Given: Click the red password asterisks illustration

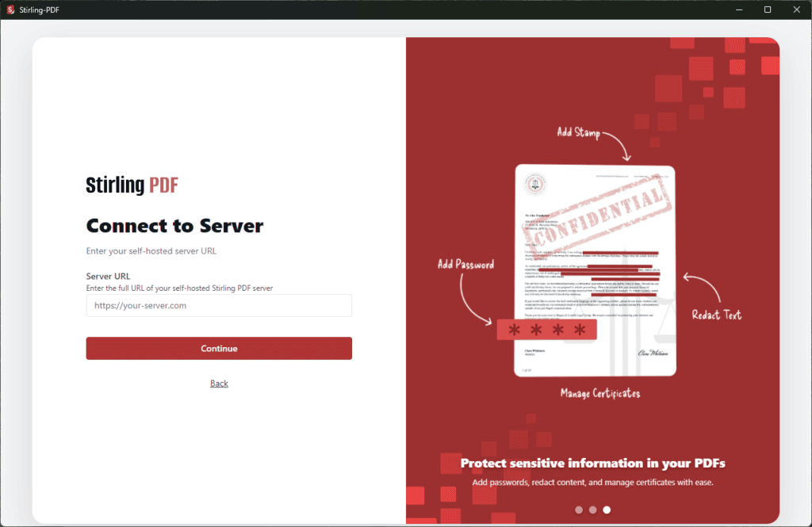Looking at the screenshot, I should click(x=547, y=330).
